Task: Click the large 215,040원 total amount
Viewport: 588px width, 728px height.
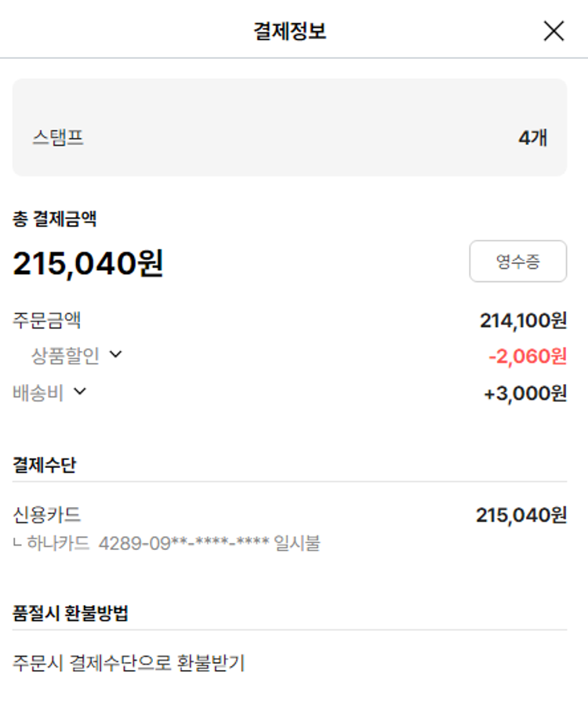Action: point(88,264)
